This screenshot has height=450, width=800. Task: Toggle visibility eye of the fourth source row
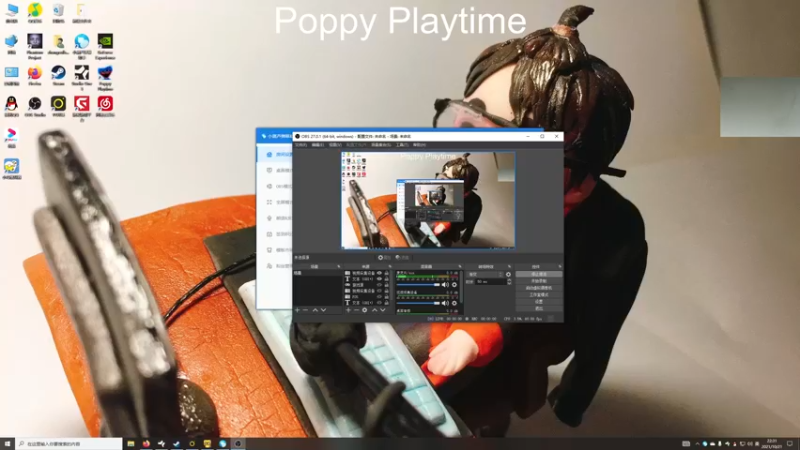[379, 291]
